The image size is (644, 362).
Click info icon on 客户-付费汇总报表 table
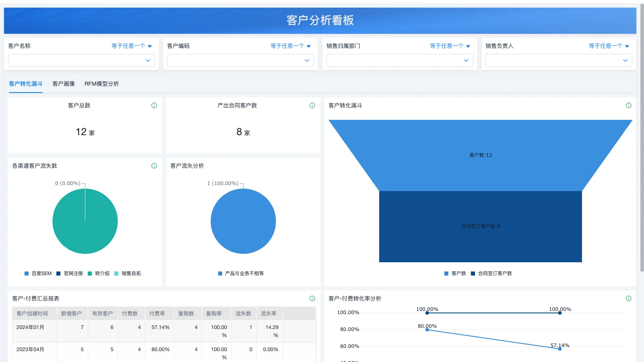[312, 298]
